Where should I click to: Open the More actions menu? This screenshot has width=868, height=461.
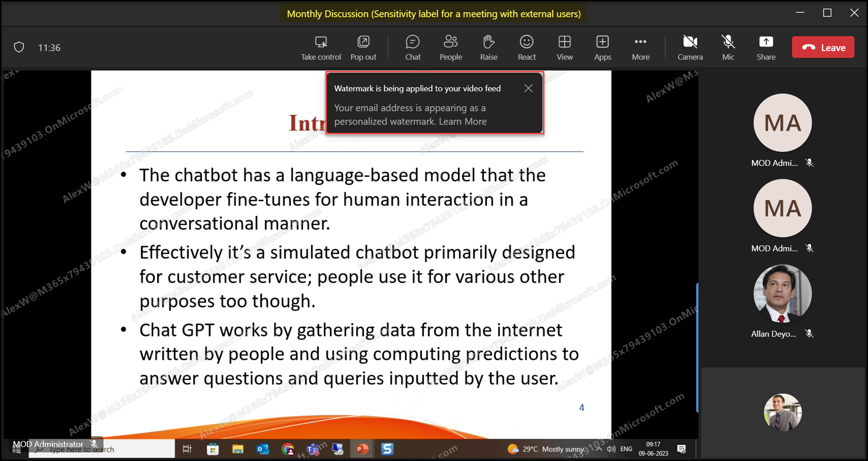[640, 42]
